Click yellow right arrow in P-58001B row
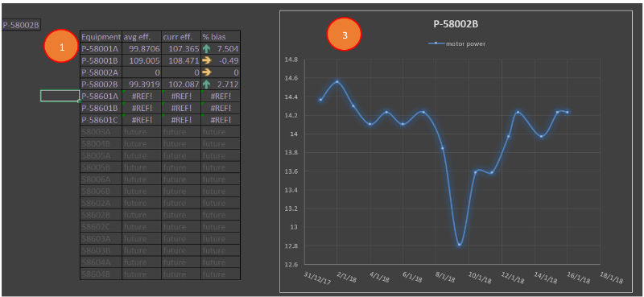This screenshot has height=297, width=644. click(207, 61)
